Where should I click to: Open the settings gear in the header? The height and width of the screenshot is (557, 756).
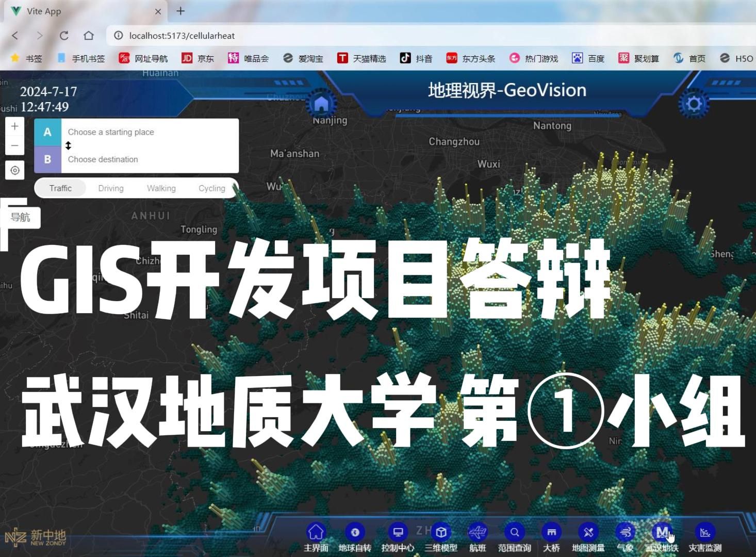[x=694, y=104]
